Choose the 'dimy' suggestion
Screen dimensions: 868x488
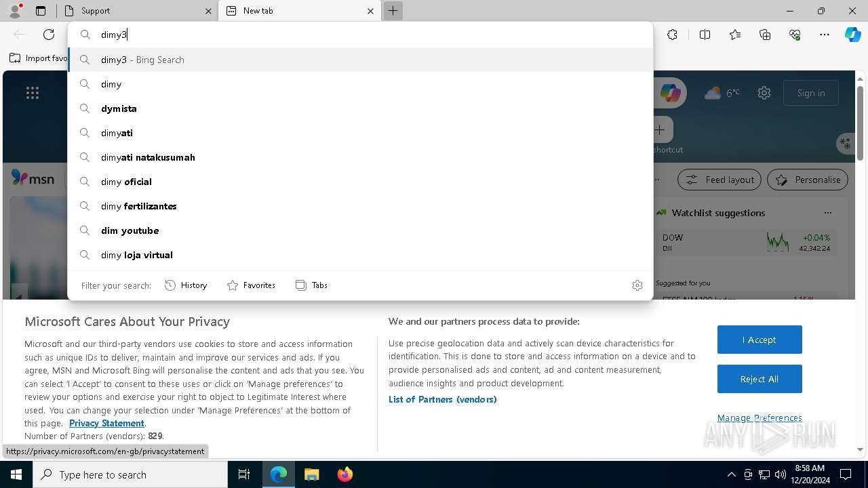[x=360, y=84]
